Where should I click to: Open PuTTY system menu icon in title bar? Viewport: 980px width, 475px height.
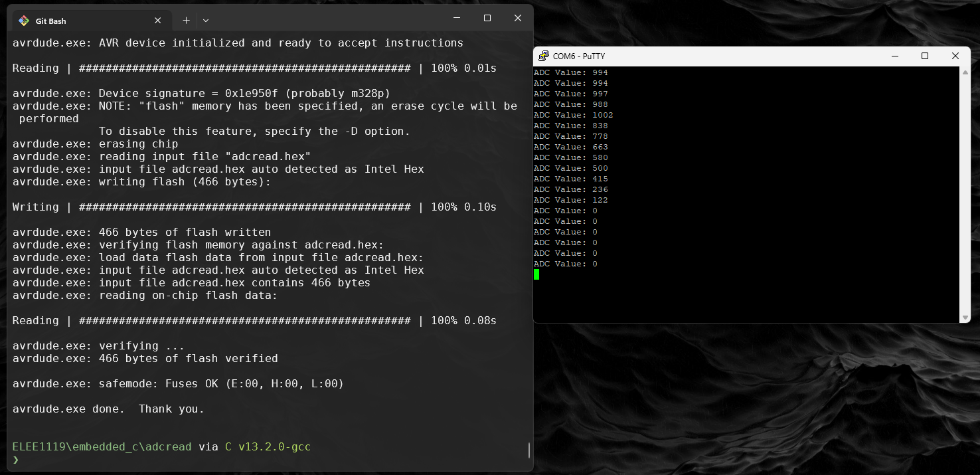[x=544, y=56]
